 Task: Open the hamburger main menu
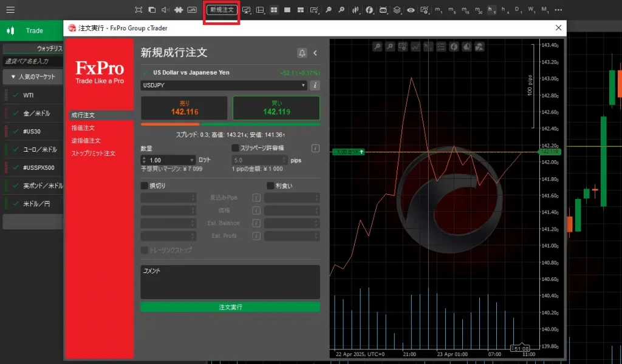point(10,10)
